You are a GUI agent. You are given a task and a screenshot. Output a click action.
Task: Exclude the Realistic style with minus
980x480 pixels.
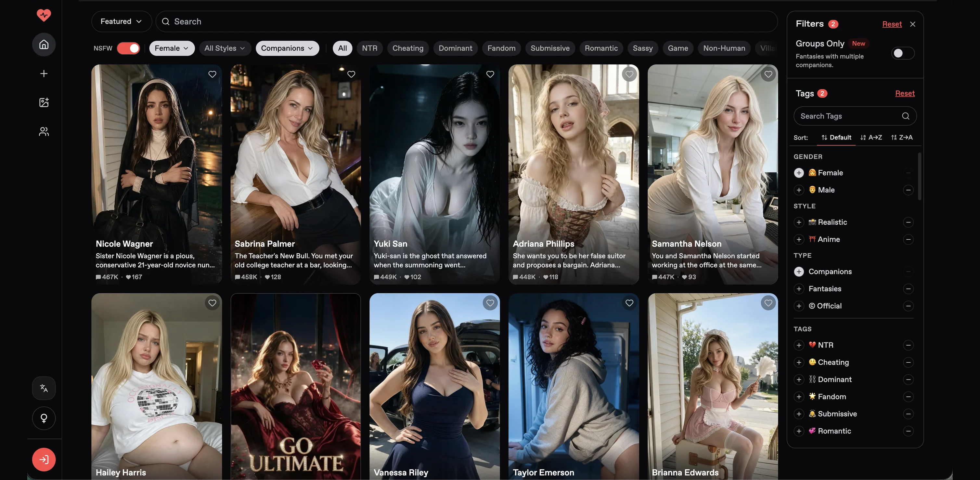click(908, 222)
